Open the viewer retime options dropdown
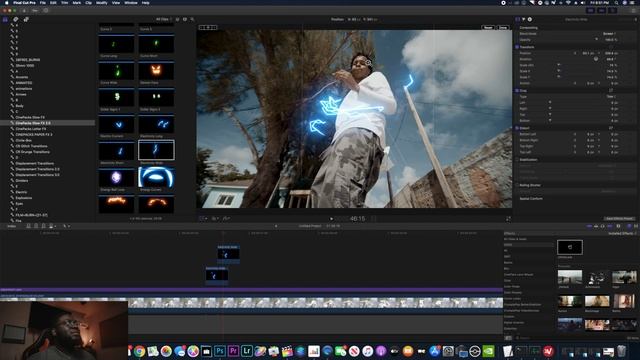Image resolution: width=640 pixels, height=360 pixels. [226, 219]
